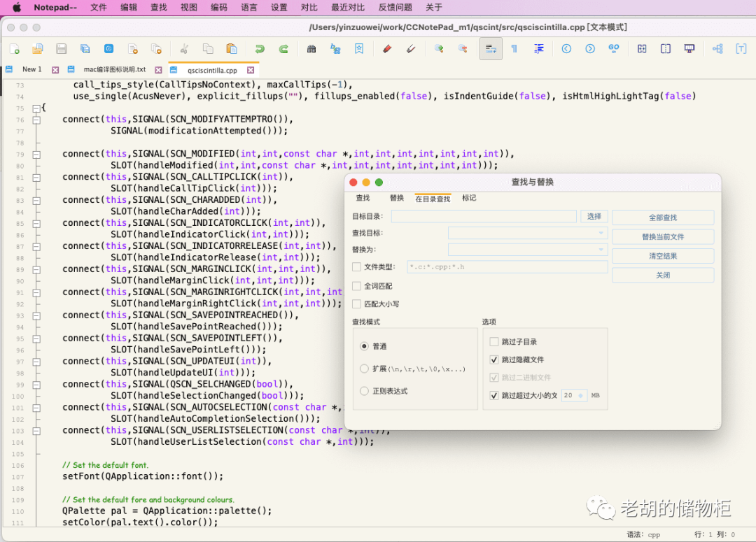
Task: Collapse the fold marker at line 97
Action: [36, 362]
